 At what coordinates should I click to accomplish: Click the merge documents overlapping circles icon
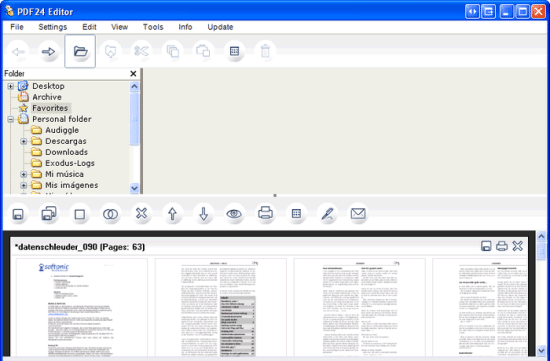tap(110, 214)
